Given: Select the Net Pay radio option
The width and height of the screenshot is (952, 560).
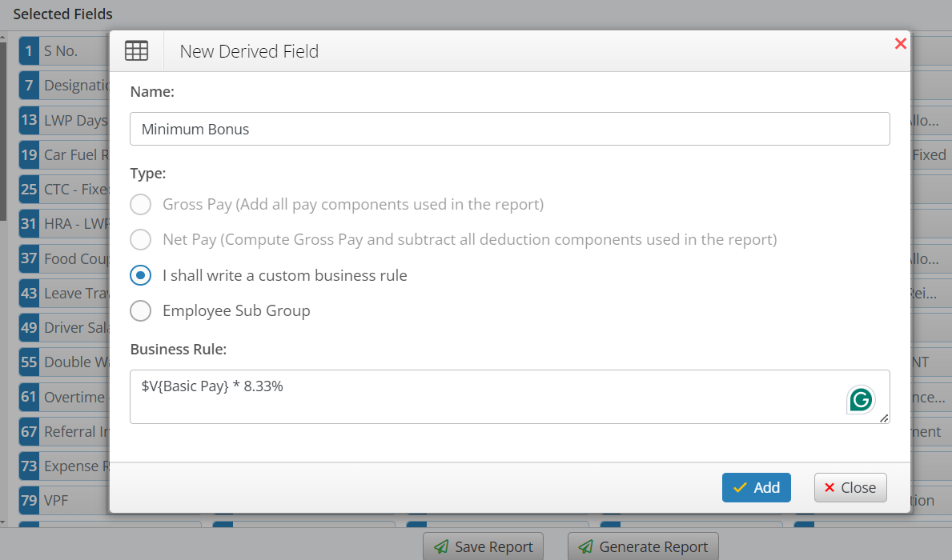Looking at the screenshot, I should (x=140, y=240).
